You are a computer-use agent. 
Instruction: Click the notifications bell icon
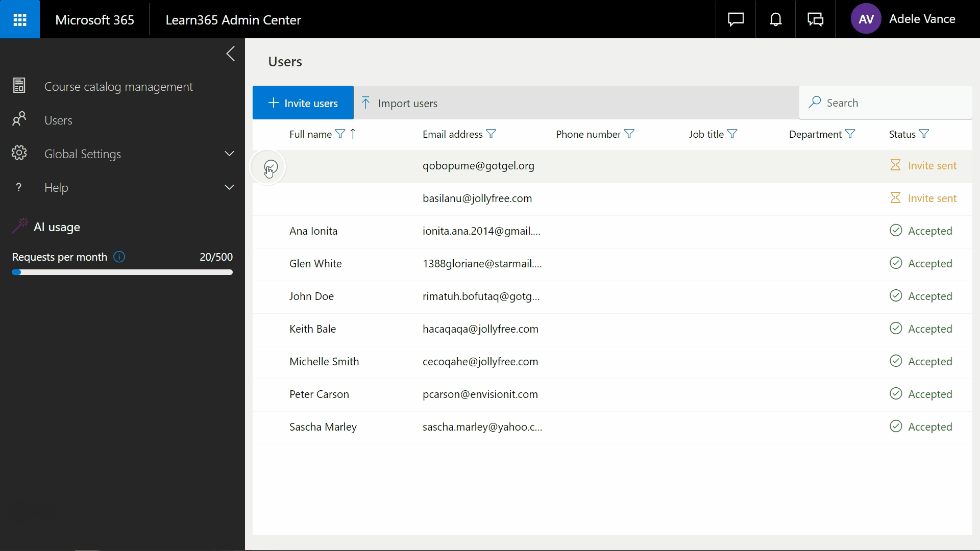click(775, 19)
